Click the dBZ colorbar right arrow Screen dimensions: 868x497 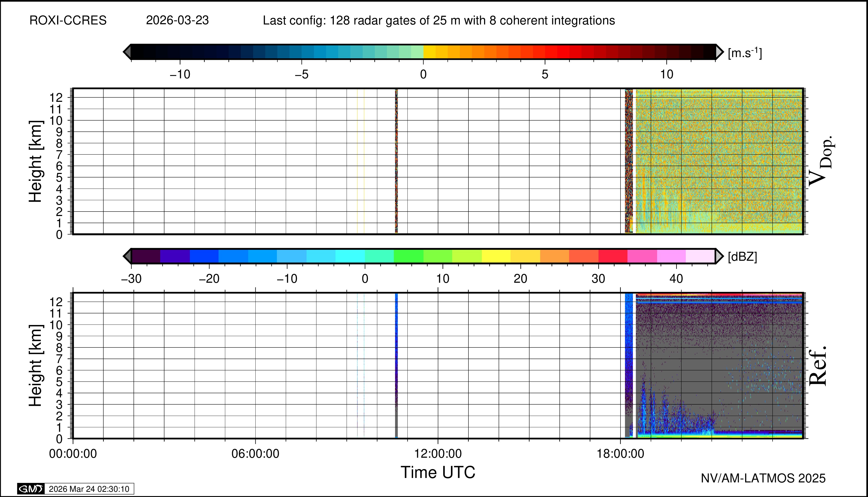[719, 256]
